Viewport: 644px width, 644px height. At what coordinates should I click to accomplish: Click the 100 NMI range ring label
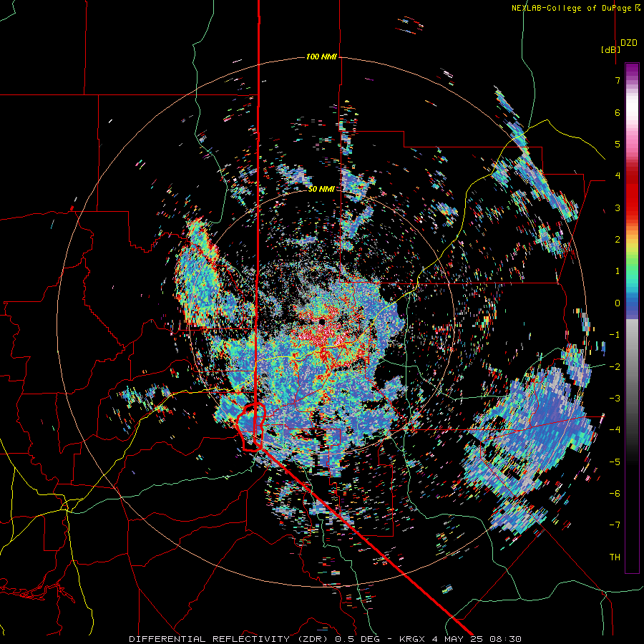321,57
